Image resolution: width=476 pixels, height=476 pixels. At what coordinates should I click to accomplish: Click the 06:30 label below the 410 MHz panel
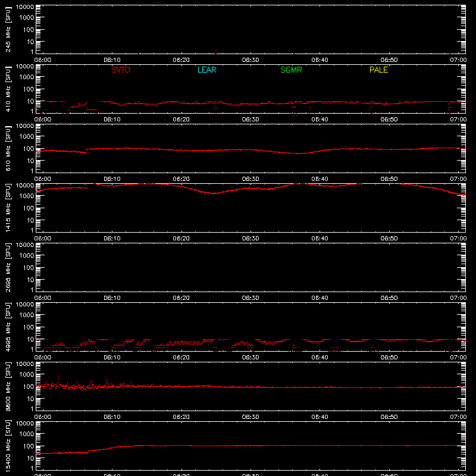pyautogui.click(x=250, y=120)
